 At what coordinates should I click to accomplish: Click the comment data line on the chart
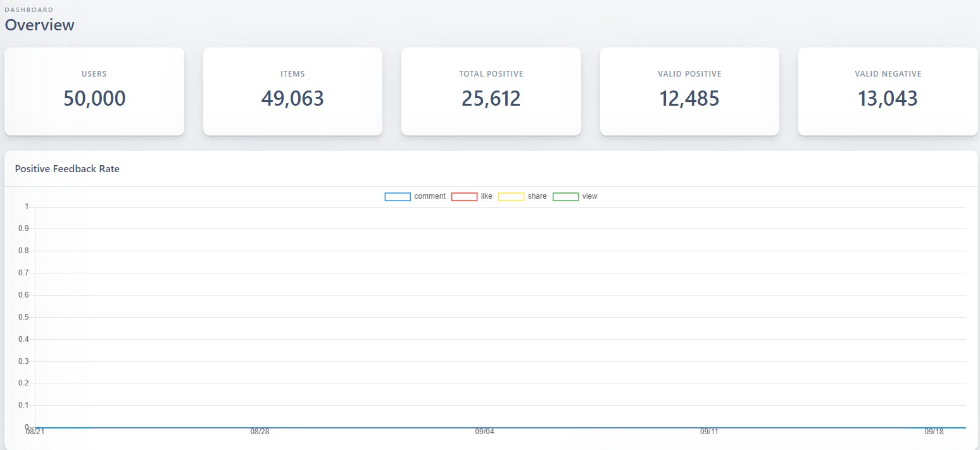(443, 428)
